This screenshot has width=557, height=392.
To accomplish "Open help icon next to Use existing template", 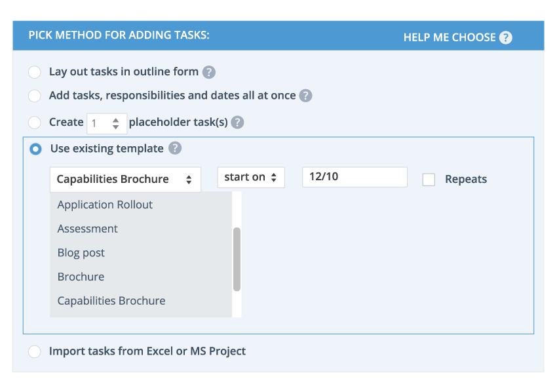I will (174, 148).
